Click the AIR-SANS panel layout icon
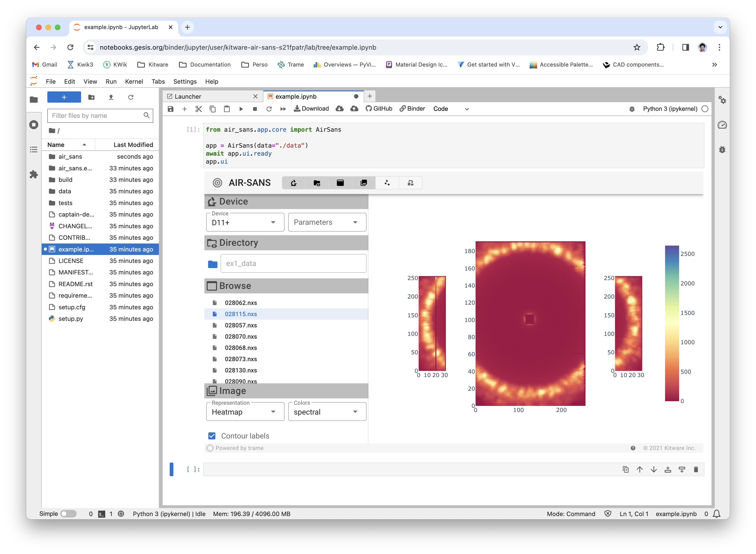756x554 pixels. (410, 183)
